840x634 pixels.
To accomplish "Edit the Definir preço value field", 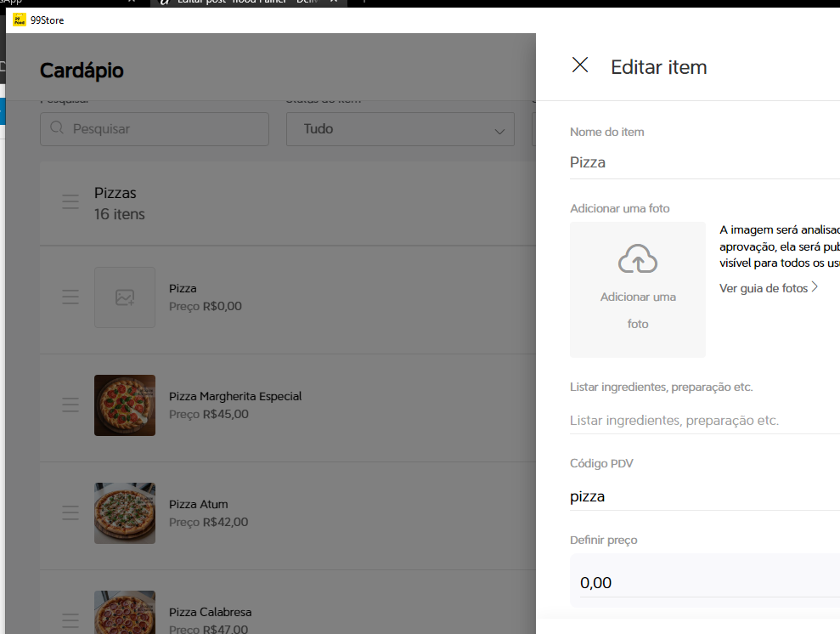I will point(709,582).
